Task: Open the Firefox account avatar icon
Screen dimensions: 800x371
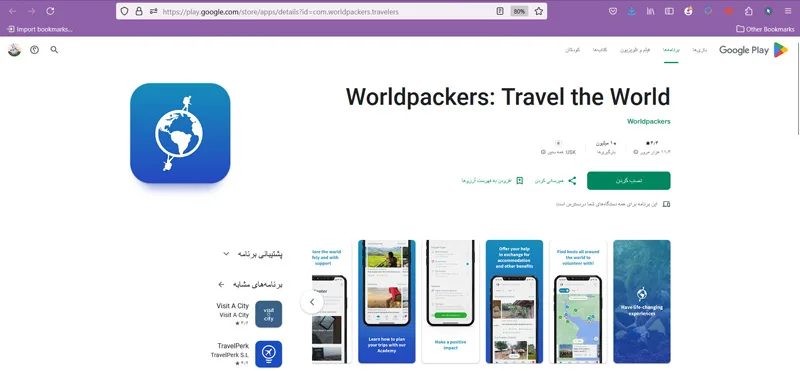Action: coord(688,11)
